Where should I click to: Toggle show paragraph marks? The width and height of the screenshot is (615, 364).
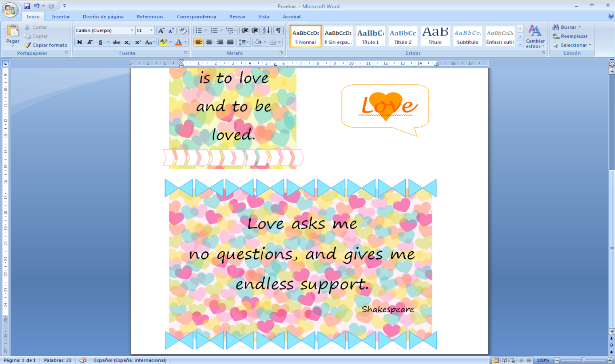278,30
